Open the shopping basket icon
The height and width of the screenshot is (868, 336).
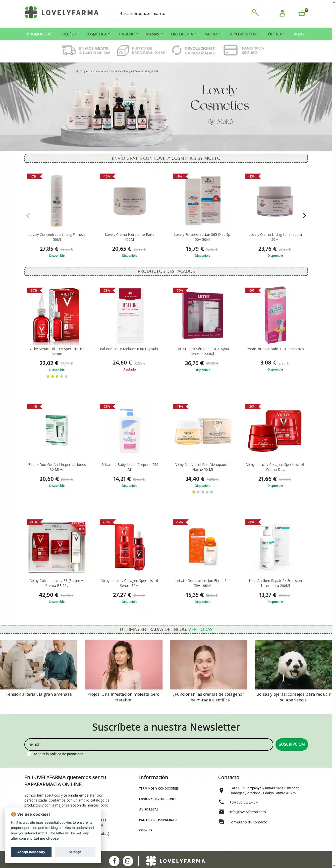click(302, 13)
